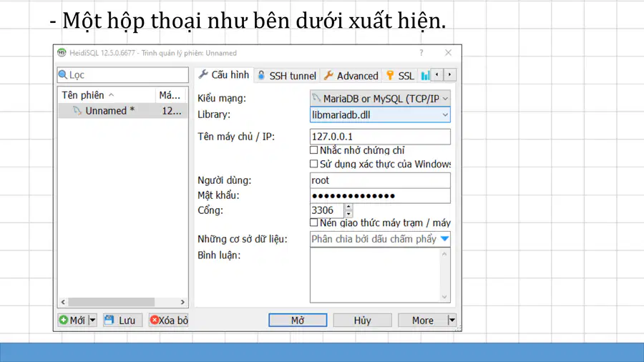Close the session manager dialog

pos(448,52)
